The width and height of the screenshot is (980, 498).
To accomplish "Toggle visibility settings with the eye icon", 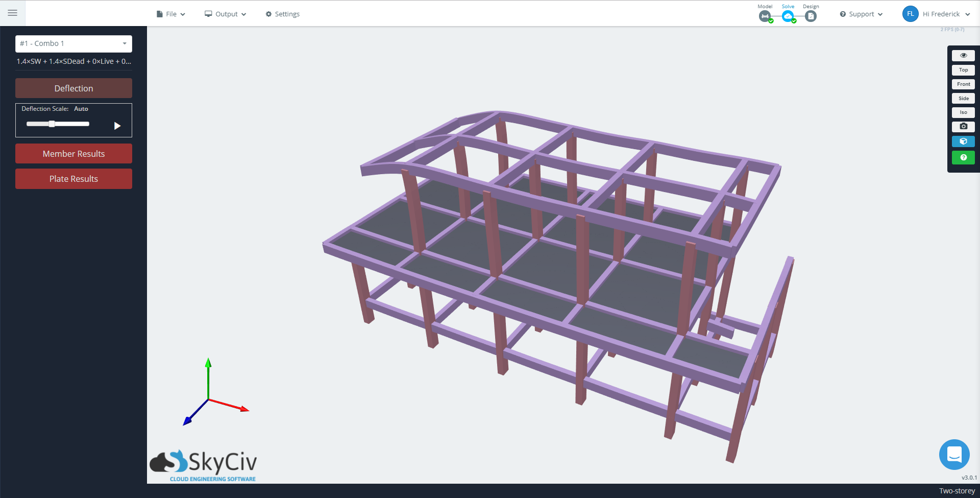I will (x=963, y=56).
